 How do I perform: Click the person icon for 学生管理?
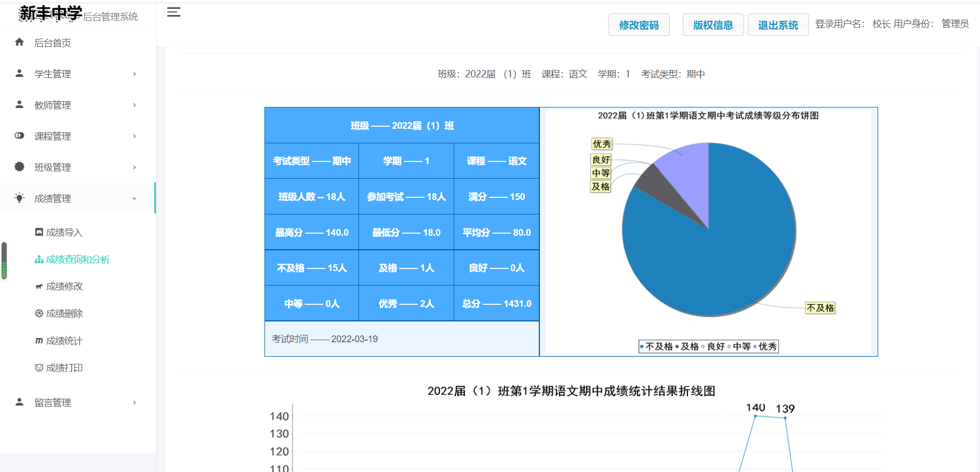[19, 73]
